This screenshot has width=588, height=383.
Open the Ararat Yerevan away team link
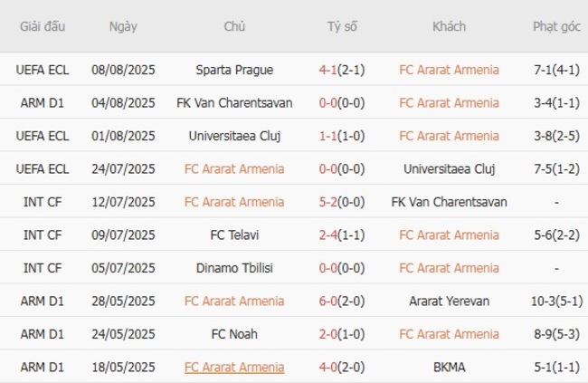(x=449, y=302)
